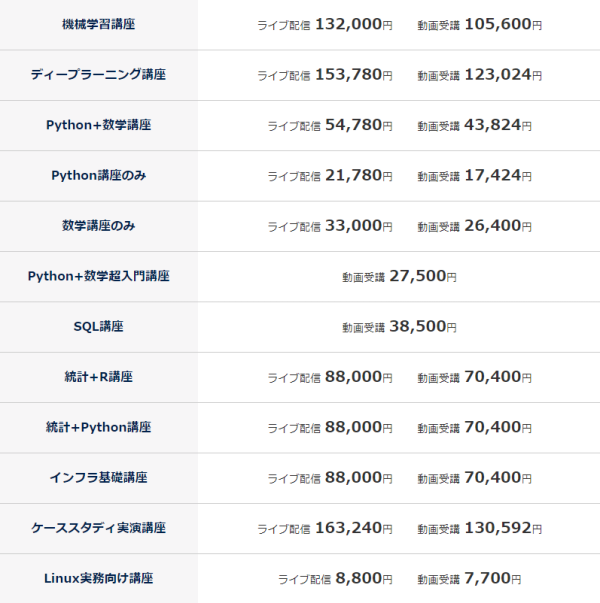The image size is (600, 603).
Task: Select the Linux実務向け講座 course name
Action: (98, 578)
